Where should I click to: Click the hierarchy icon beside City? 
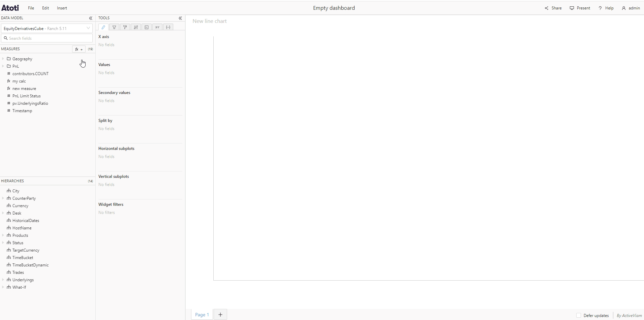coord(9,191)
